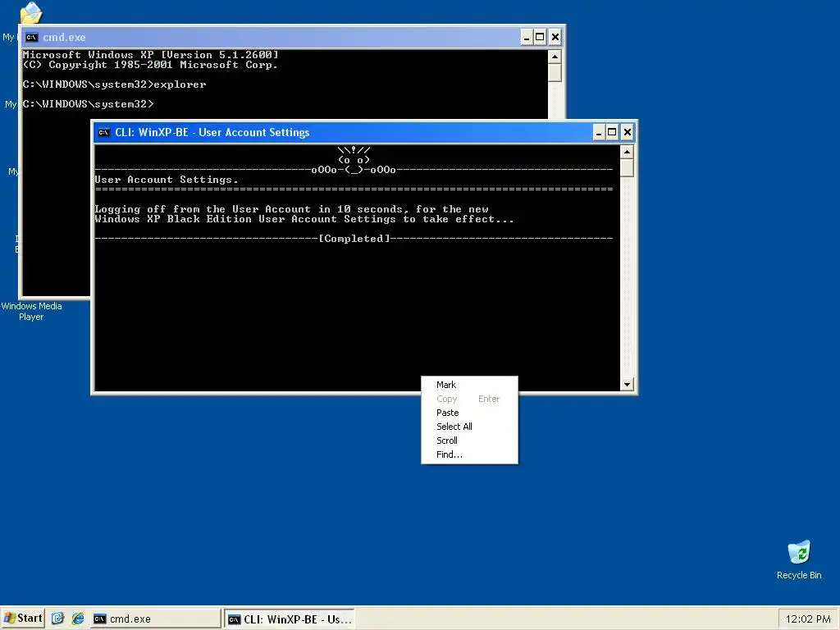Click the '[Completed]' text in console
This screenshot has width=840, height=630.
354,239
